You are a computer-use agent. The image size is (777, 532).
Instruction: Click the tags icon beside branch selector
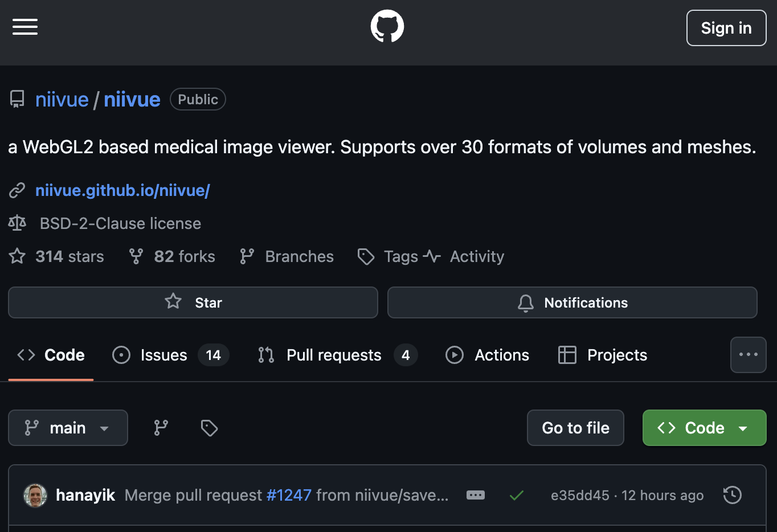tap(209, 428)
